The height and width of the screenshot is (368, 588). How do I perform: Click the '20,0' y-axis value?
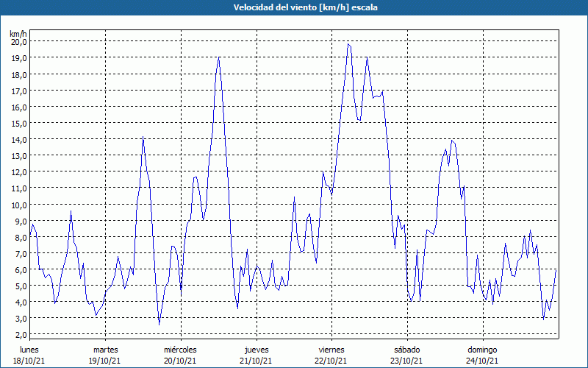19,42
